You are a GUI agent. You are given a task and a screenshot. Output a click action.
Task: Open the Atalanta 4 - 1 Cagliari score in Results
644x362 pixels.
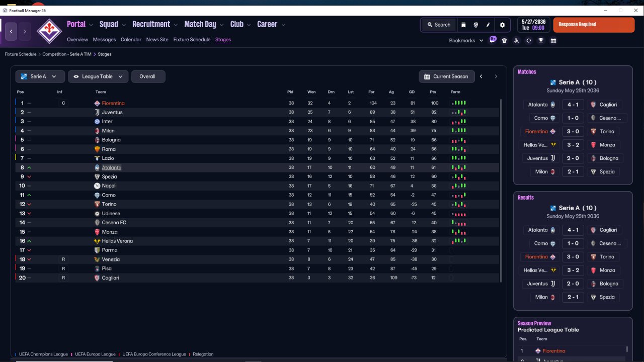[573, 230]
